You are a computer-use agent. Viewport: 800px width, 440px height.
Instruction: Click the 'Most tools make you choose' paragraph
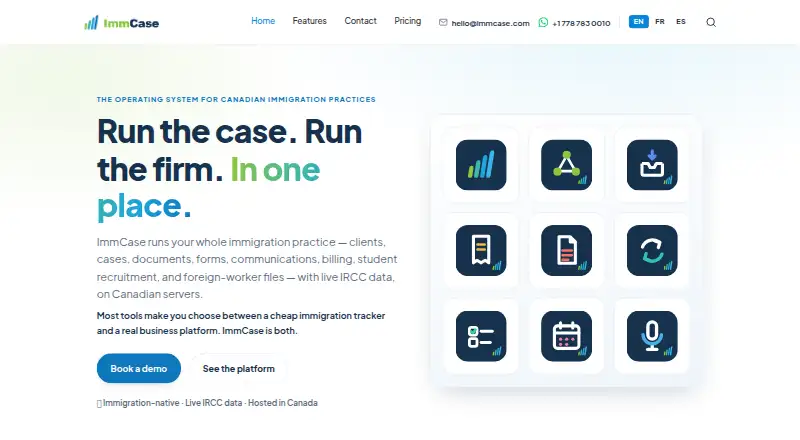click(x=241, y=323)
